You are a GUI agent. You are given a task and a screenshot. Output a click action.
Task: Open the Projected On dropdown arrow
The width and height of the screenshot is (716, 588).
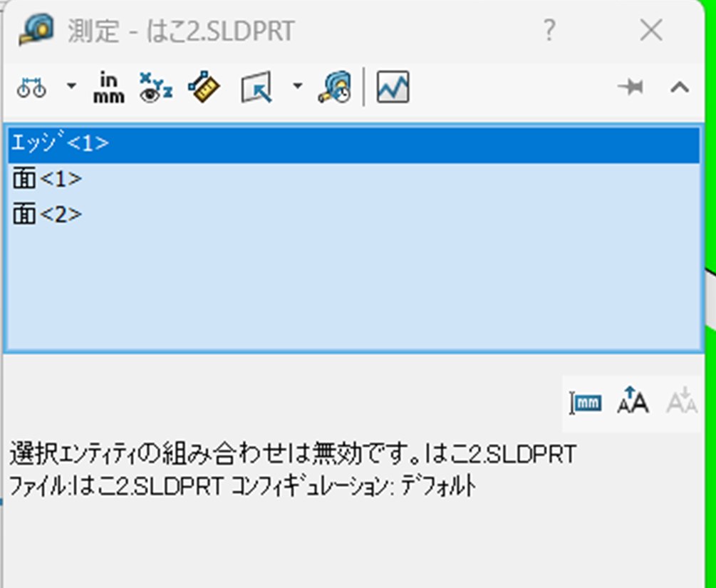coord(297,86)
